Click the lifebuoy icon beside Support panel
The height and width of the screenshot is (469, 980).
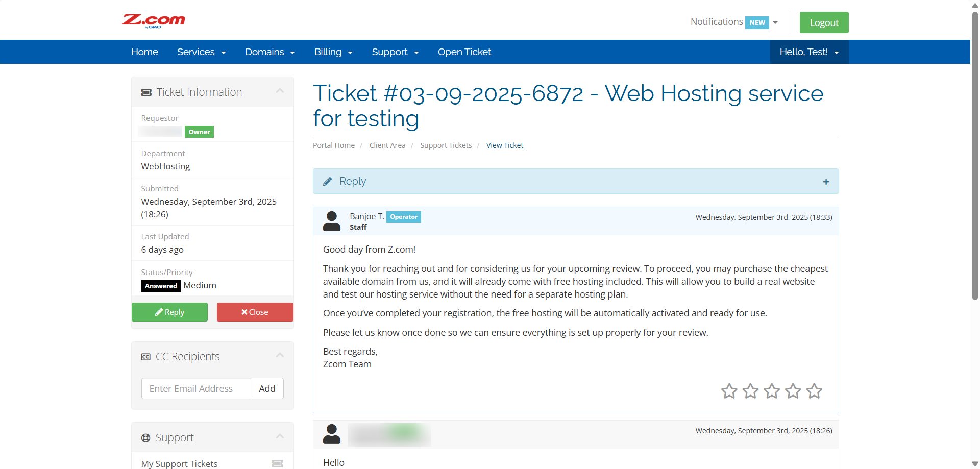point(146,438)
